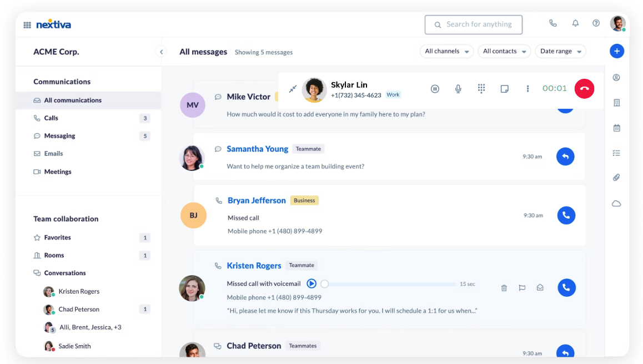Open All channels dropdown
This screenshot has width=643, height=364.
446,51
